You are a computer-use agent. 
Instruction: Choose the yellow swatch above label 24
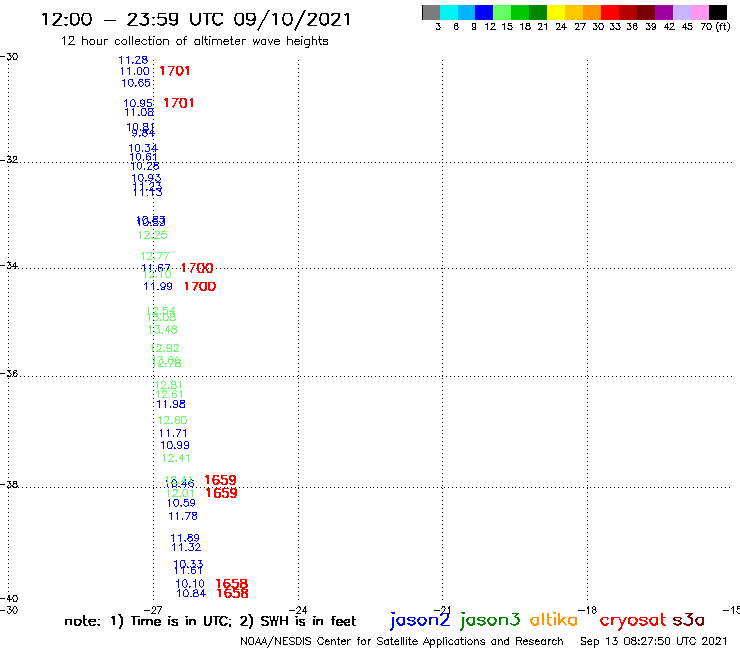coord(556,12)
